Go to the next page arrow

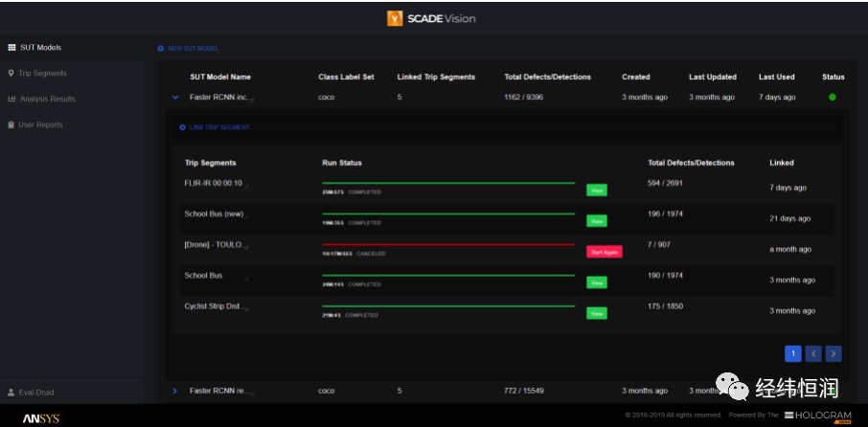[x=834, y=354]
